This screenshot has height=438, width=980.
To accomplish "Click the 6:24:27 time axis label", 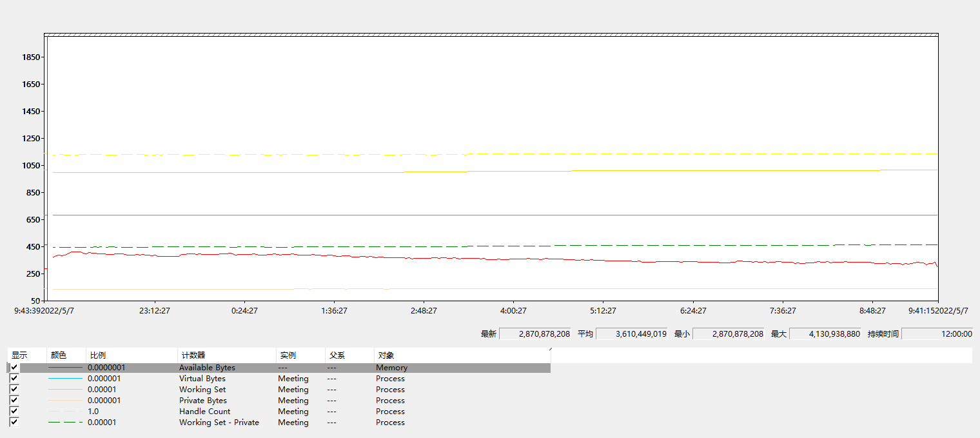I will (692, 310).
